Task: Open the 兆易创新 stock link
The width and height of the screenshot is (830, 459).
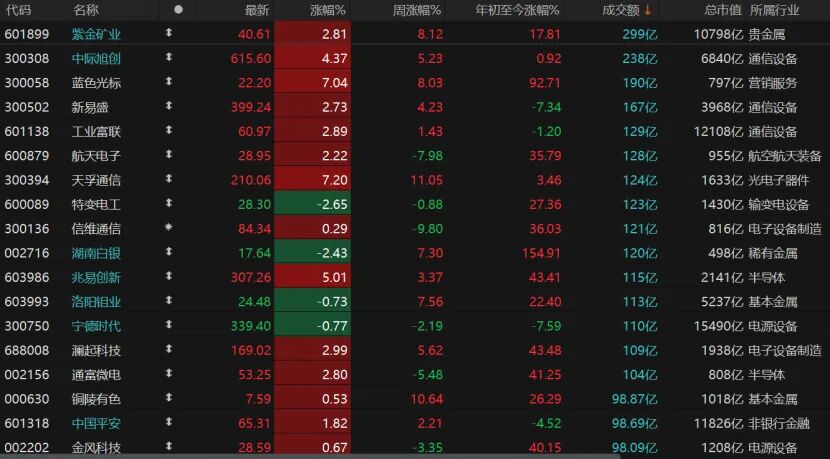Action: click(96, 278)
